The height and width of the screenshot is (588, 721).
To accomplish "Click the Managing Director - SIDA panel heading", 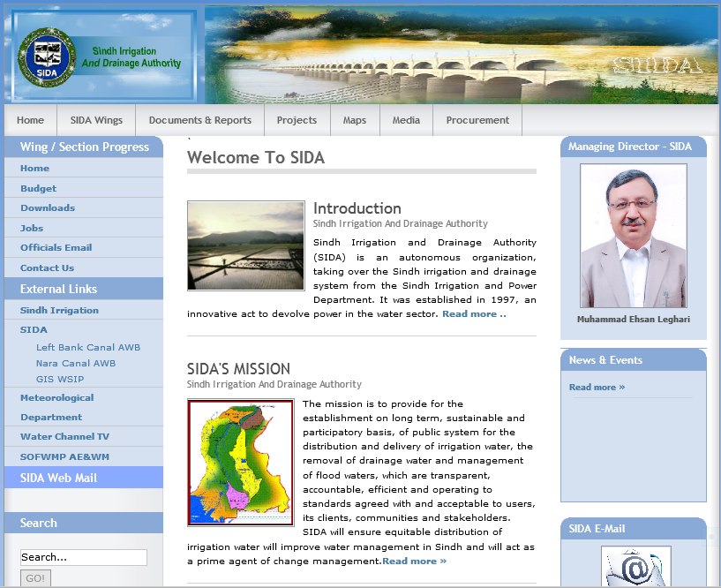I will point(630,147).
